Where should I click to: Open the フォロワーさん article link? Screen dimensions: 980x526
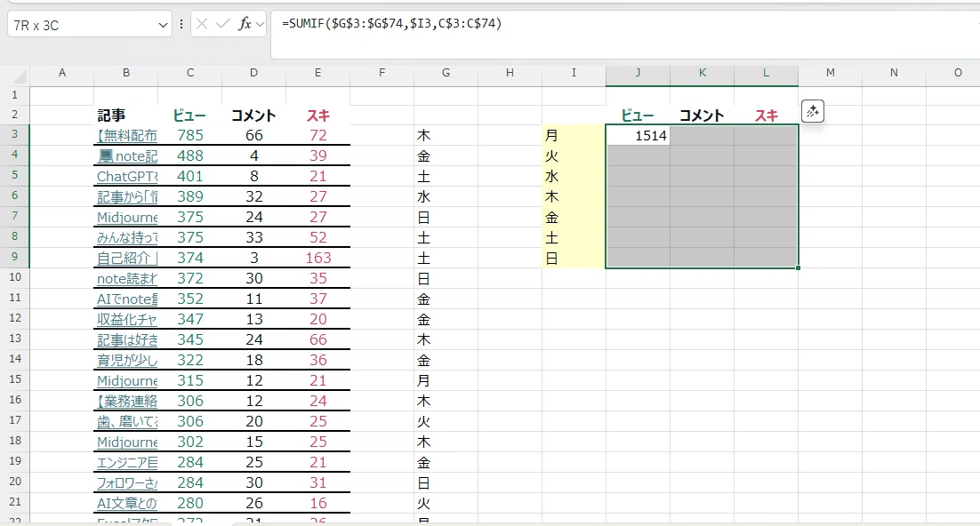(127, 482)
